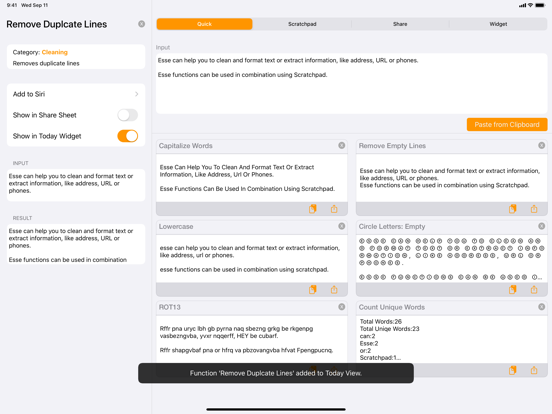Remove the Circle Letters: Empty card

541,226
